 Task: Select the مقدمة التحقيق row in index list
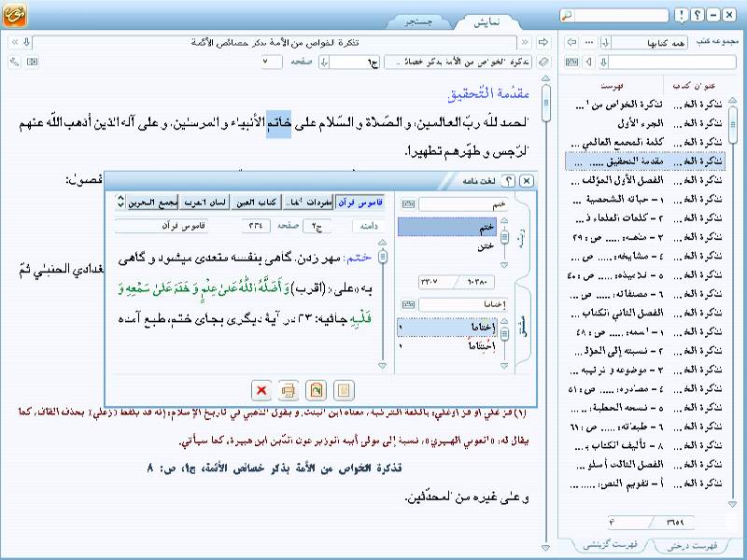[644, 161]
